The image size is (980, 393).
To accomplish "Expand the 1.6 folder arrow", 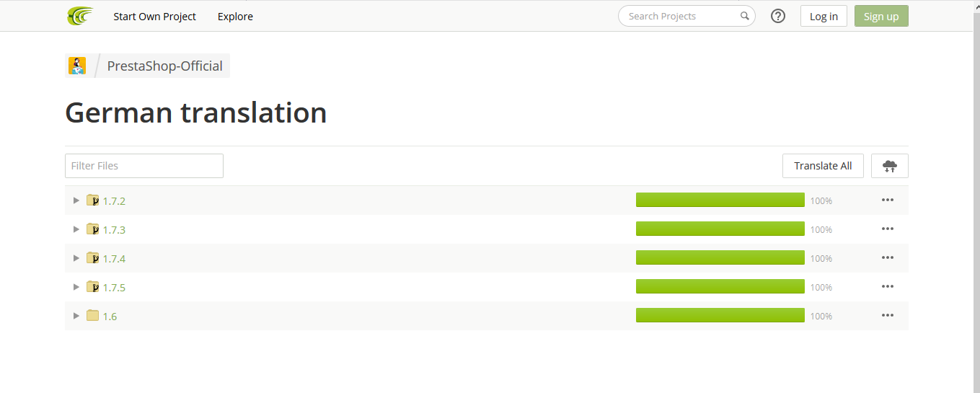I will coord(76,315).
